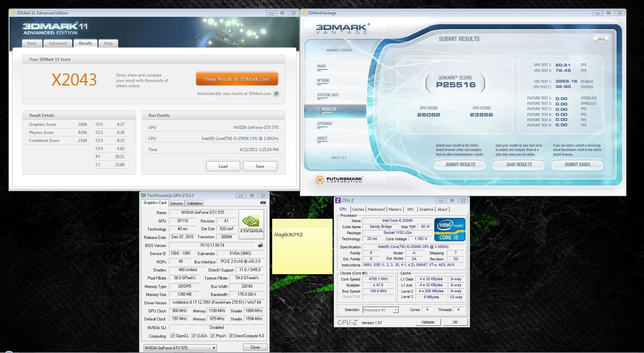Screen dimensions: 644x353
Task: Click the Driver Version field in GPU-Z
Action: tap(217, 302)
